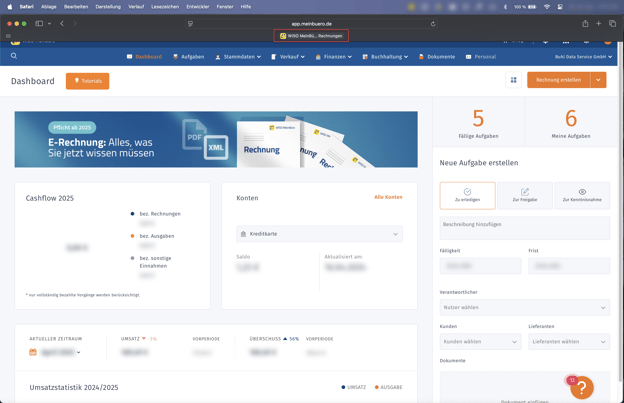Viewport: 624px width, 403px height.
Task: Select the Zur Freigabe task type
Action: 524,194
